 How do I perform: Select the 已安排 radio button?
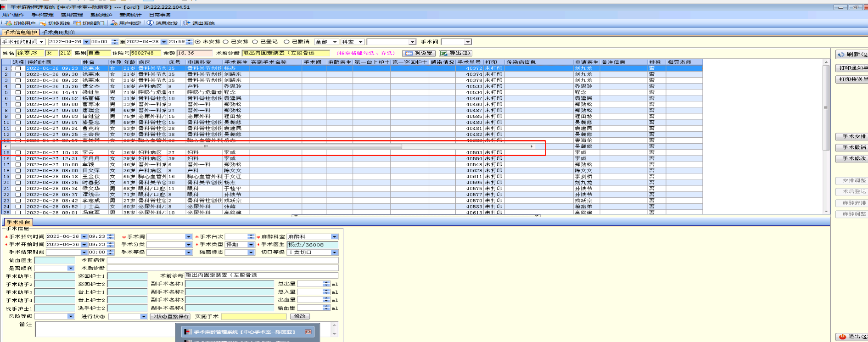click(x=226, y=42)
